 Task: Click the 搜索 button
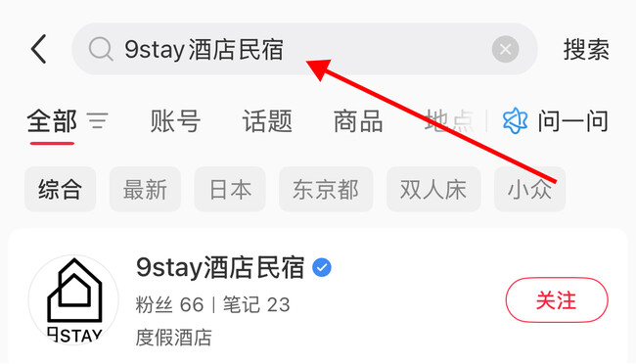(586, 50)
